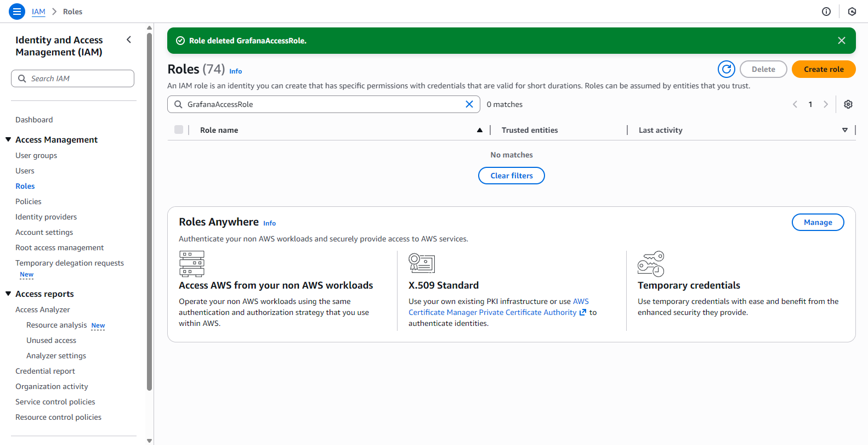Open Credential report in sidebar
The width and height of the screenshot is (868, 445).
point(45,371)
